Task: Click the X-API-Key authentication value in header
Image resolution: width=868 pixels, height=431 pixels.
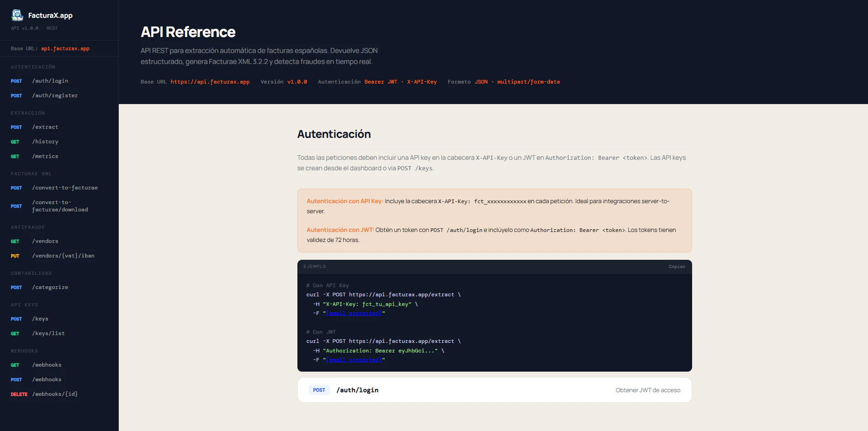Action: (x=422, y=82)
